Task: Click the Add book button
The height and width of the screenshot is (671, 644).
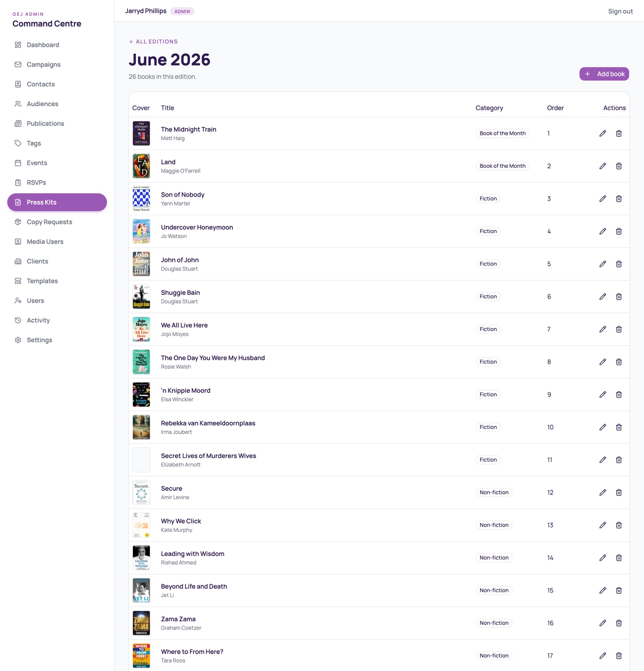Action: (604, 74)
